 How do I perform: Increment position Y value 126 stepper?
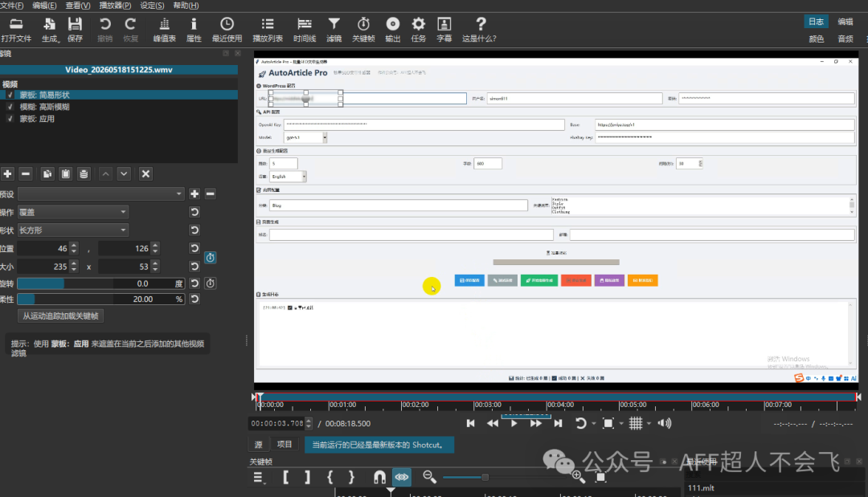(x=156, y=246)
